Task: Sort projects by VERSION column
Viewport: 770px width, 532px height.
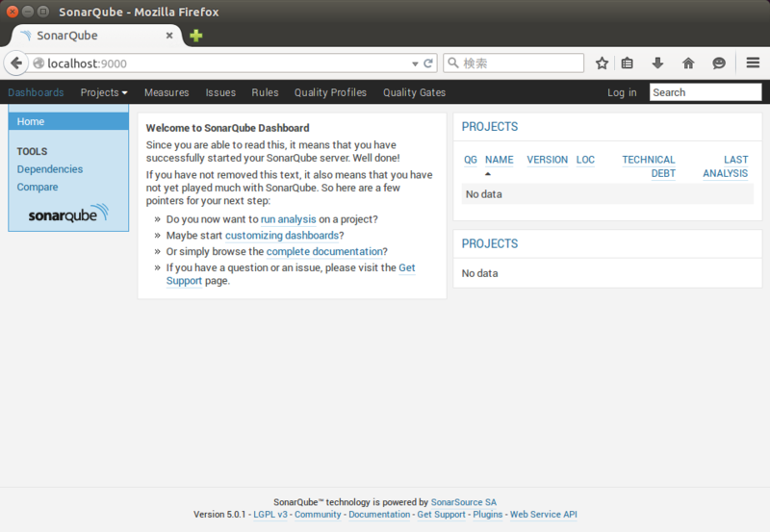Action: click(x=547, y=160)
